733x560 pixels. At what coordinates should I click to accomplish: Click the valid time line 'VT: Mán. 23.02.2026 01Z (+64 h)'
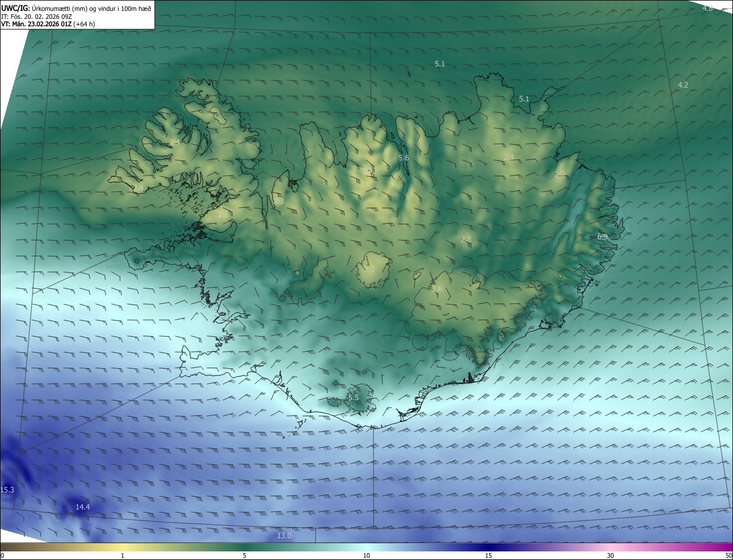49,24
